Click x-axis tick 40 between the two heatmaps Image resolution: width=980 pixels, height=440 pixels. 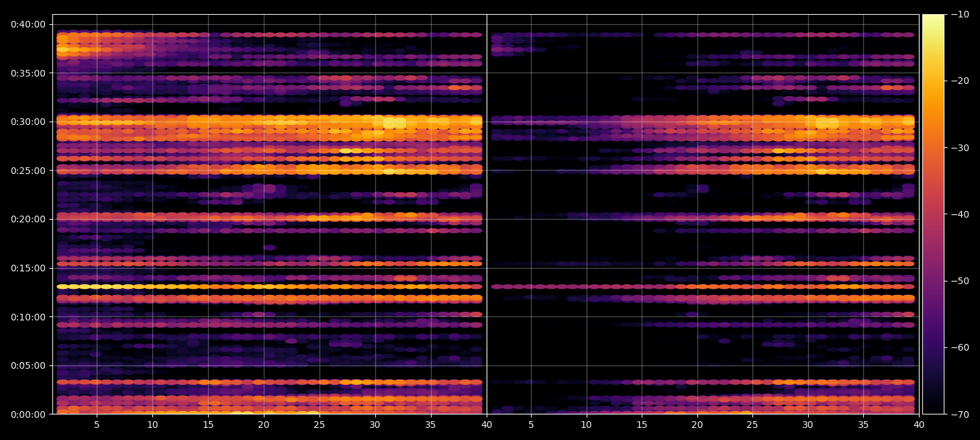click(x=487, y=425)
